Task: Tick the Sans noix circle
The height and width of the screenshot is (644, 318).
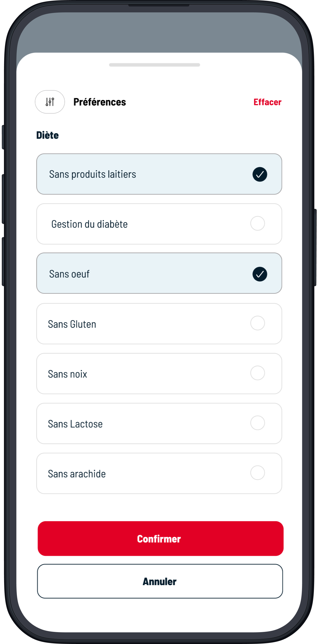Action: click(x=258, y=373)
